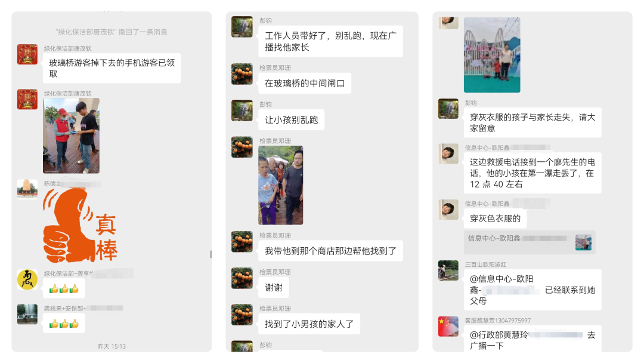Select the message 找到了小男孩的家人了

pyautogui.click(x=309, y=324)
